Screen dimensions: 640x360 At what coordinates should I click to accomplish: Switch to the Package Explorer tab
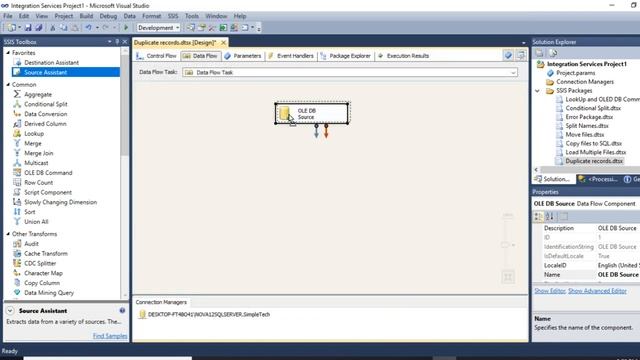[x=346, y=56]
